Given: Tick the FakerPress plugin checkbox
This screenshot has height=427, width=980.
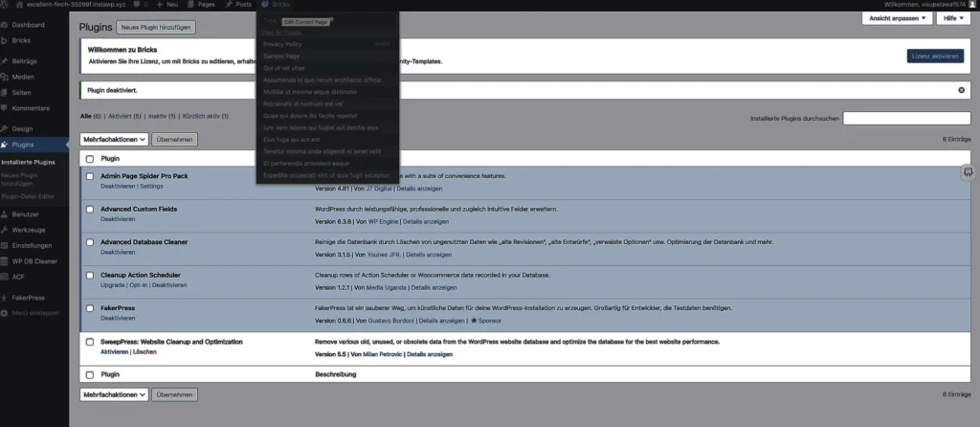Looking at the screenshot, I should click(90, 308).
